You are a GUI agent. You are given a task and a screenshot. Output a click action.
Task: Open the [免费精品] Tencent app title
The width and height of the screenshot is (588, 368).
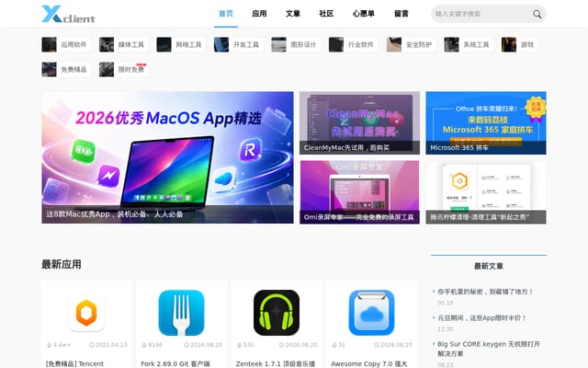click(x=74, y=364)
